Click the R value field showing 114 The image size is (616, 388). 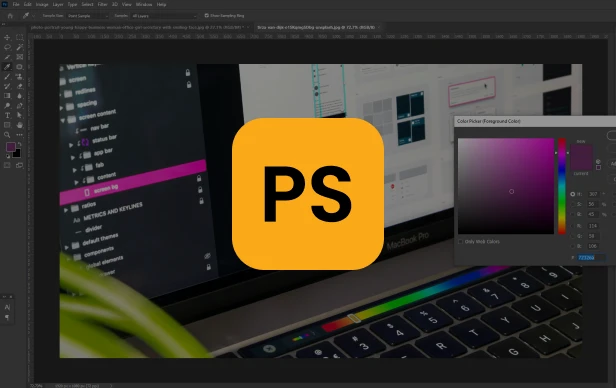594,226
